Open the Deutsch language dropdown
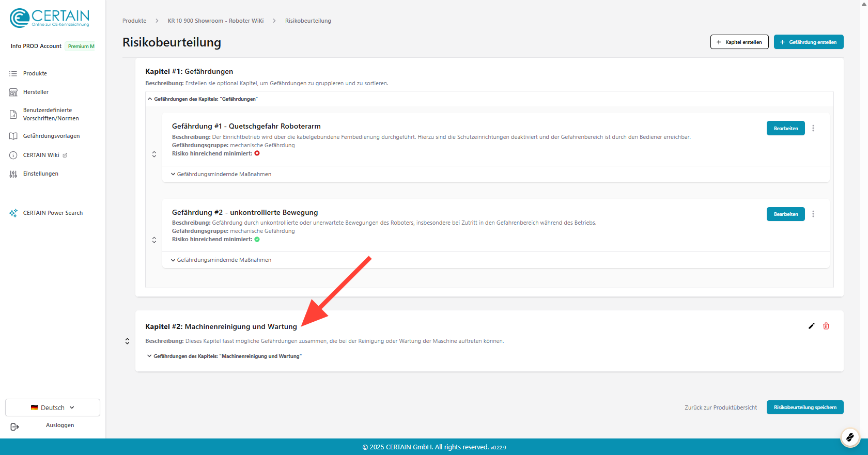Screen dimensions: 868x455 click(x=53, y=407)
